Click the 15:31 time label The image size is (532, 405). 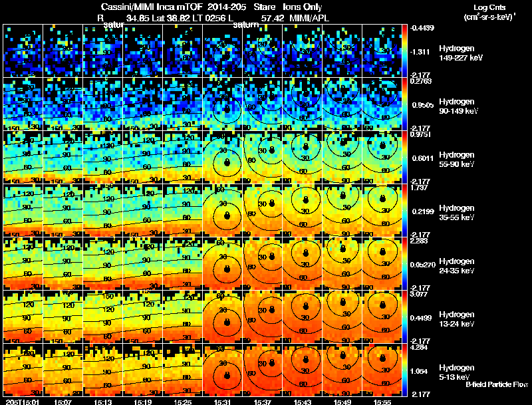[x=223, y=402]
